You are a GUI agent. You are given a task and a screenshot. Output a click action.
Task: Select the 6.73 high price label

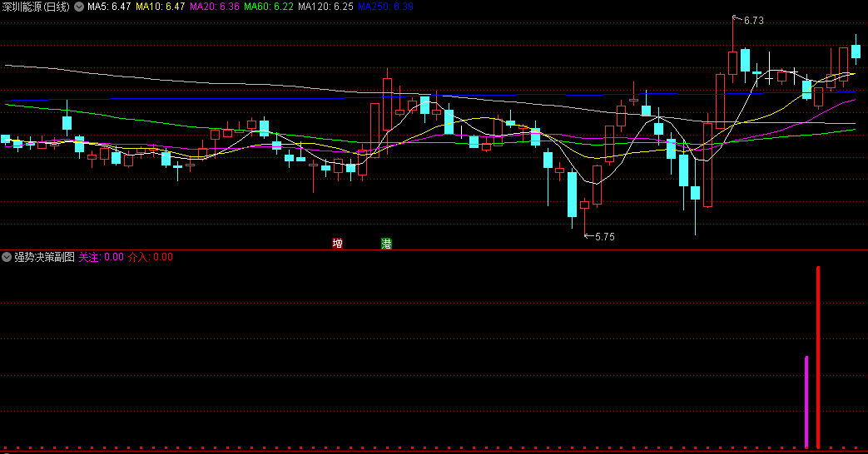(x=753, y=21)
